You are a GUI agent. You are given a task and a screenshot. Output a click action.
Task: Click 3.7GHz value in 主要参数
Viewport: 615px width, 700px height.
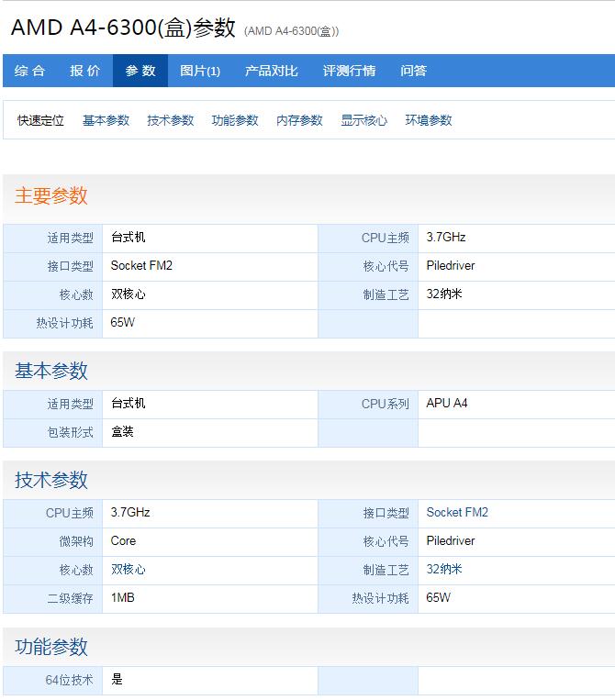click(446, 237)
